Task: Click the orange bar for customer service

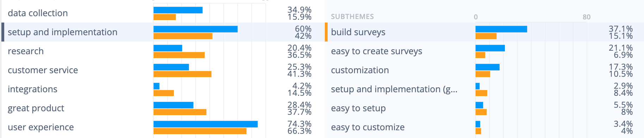Action: (182, 74)
